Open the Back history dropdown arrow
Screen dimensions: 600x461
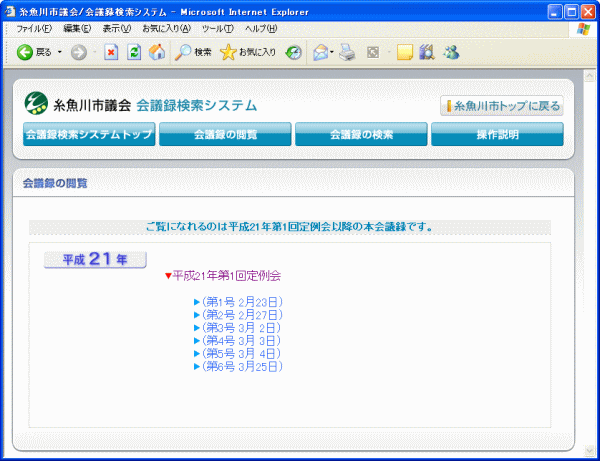60,52
